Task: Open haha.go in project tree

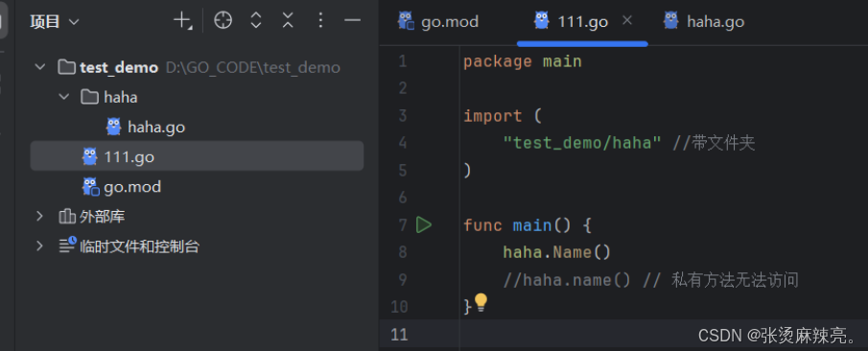Action: click(156, 128)
